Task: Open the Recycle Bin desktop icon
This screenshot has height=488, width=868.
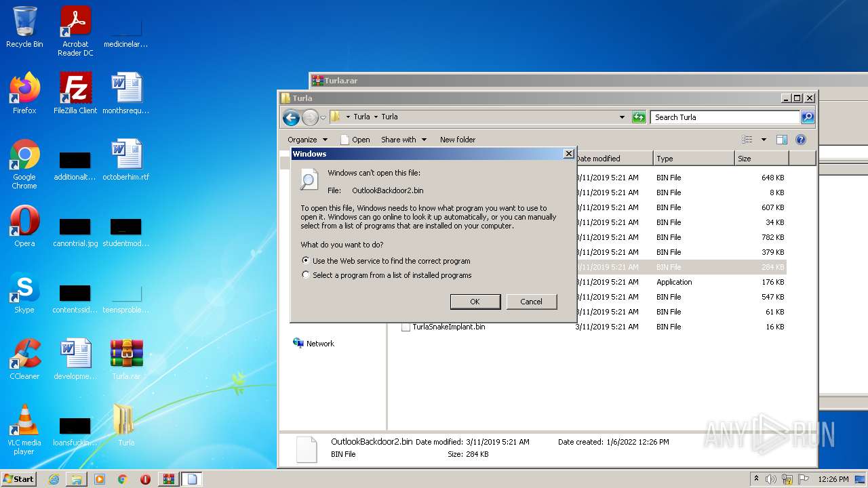Action: tap(24, 27)
